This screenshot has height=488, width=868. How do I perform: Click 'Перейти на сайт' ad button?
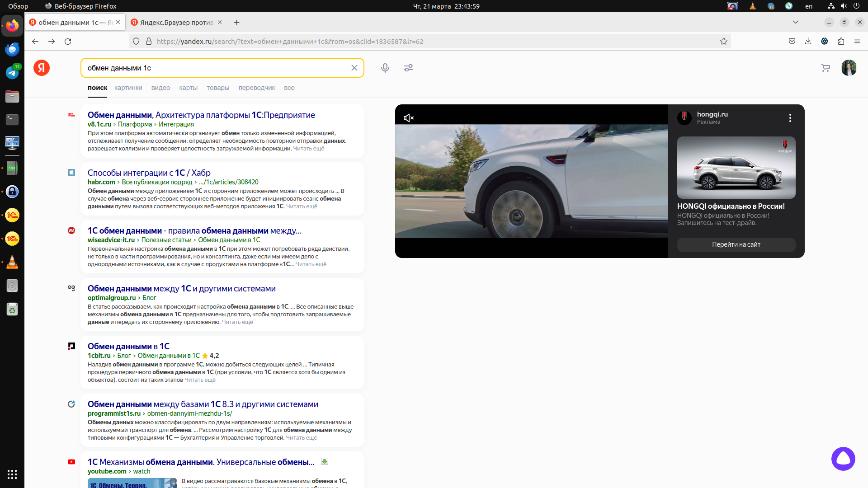(x=736, y=244)
